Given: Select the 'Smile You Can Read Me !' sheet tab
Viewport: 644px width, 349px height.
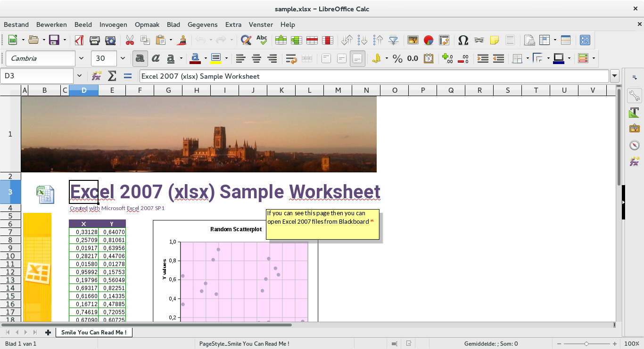Looking at the screenshot, I should pyautogui.click(x=94, y=332).
